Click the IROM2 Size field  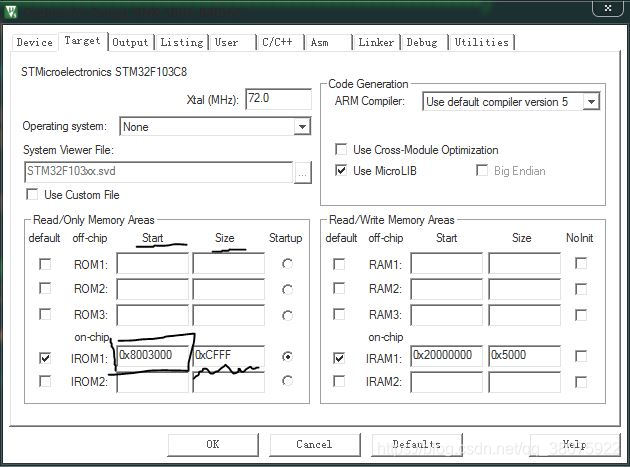tap(229, 382)
